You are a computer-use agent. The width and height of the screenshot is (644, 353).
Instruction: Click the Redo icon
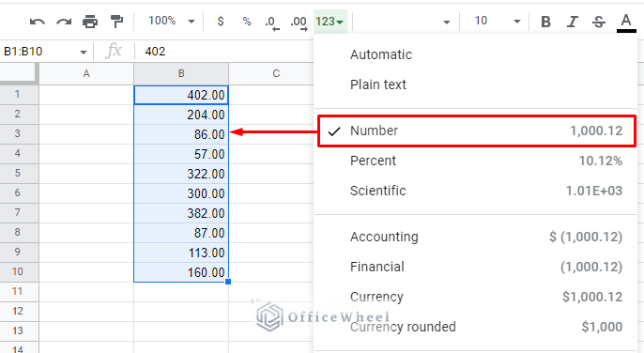(64, 22)
